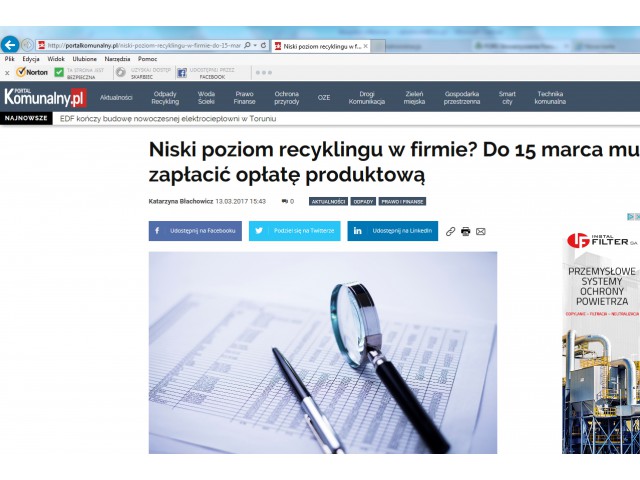Email the article via envelope icon
The width and height of the screenshot is (640, 480).
click(480, 231)
